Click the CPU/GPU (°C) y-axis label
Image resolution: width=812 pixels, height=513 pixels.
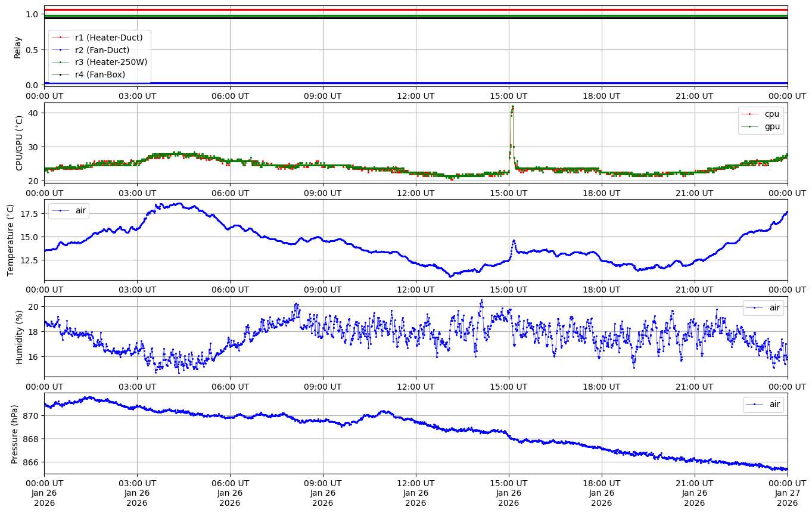pos(18,143)
